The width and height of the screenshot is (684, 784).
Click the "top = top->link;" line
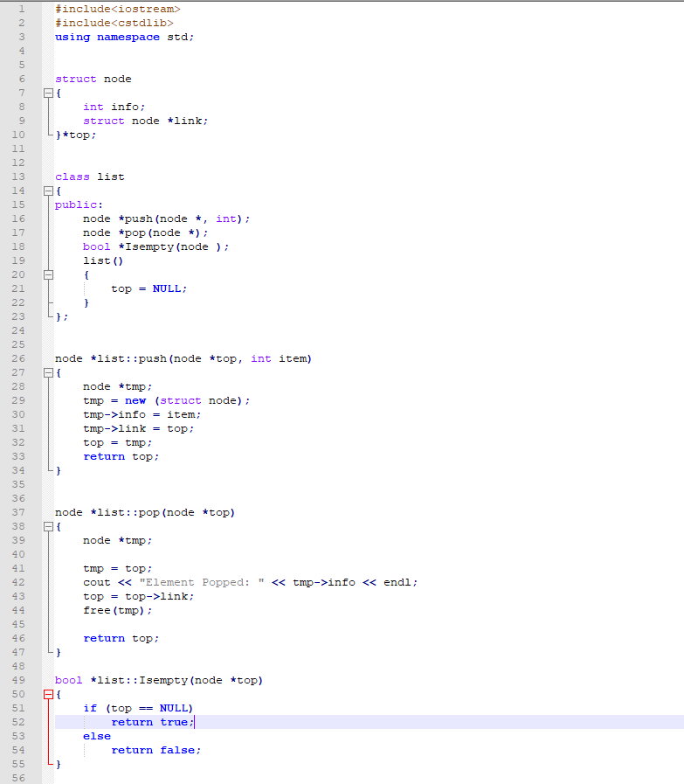138,596
